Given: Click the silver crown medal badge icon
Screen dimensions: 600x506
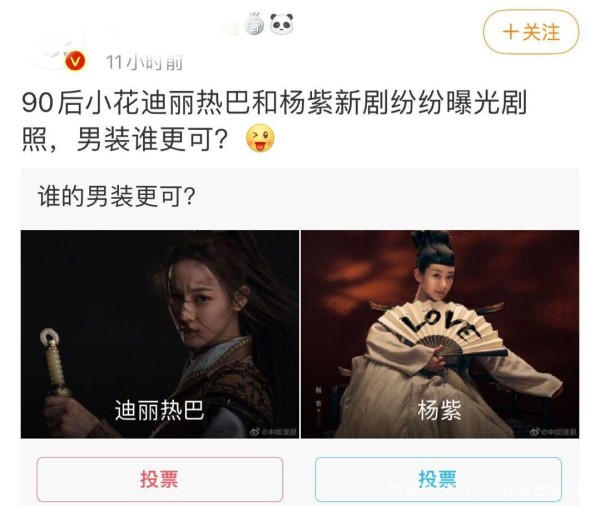Looking at the screenshot, I should [254, 23].
